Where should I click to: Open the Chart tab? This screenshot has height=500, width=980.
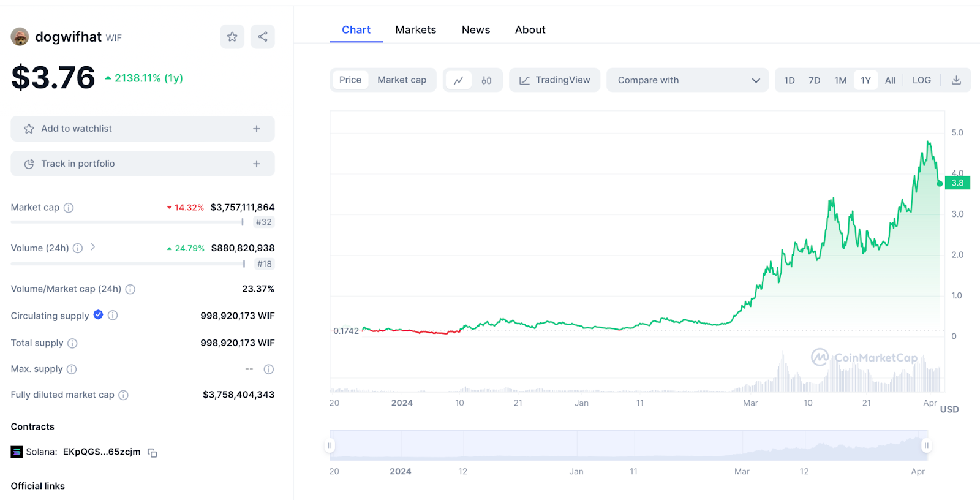coord(356,29)
